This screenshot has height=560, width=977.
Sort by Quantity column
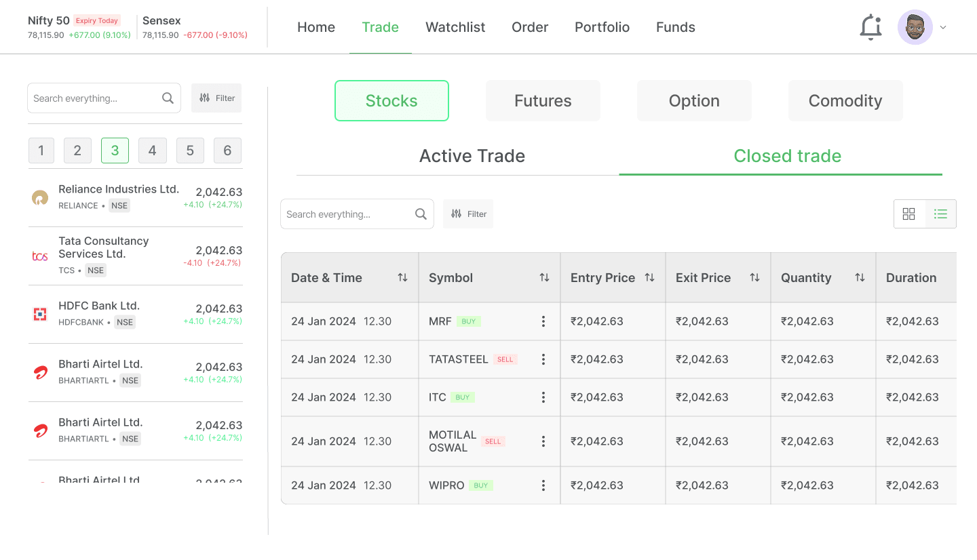[860, 277]
